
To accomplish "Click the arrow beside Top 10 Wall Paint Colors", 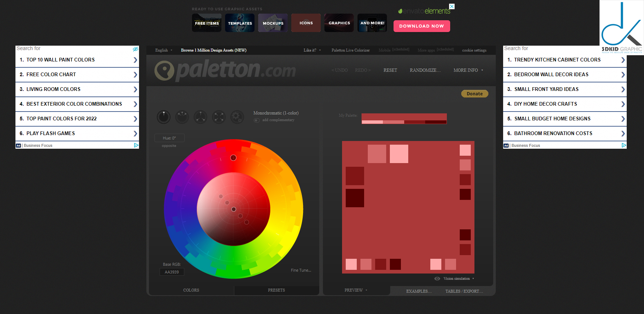I will point(135,60).
